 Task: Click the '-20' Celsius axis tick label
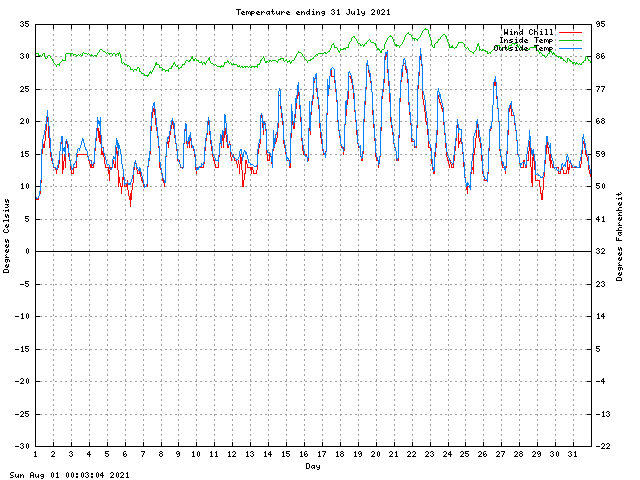pyautogui.click(x=22, y=381)
